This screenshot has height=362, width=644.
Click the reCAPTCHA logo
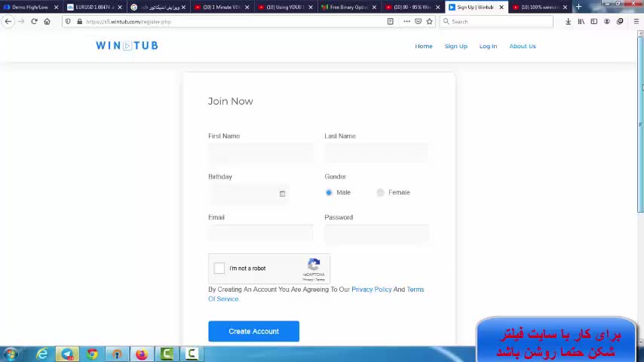(x=314, y=265)
